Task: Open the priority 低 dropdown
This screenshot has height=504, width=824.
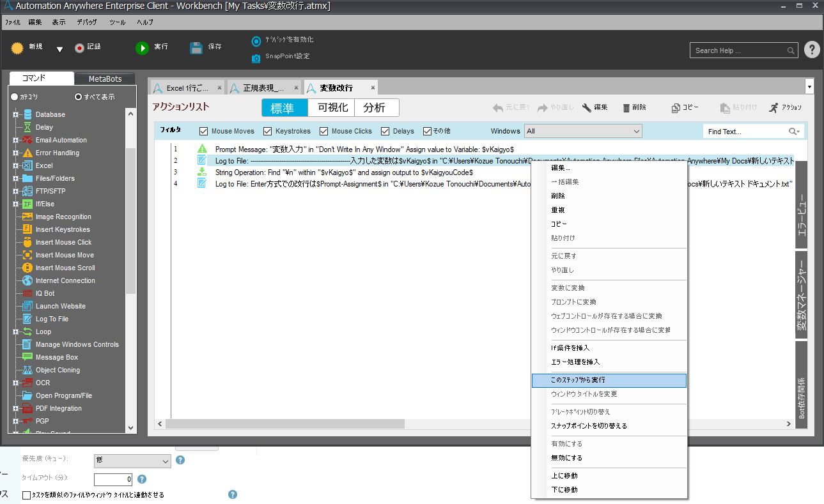Action: coord(132,461)
